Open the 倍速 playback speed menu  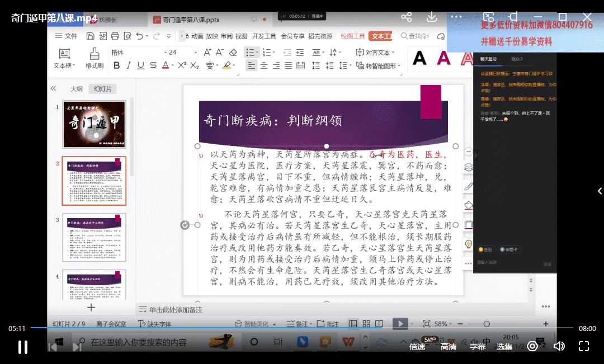tap(417, 347)
